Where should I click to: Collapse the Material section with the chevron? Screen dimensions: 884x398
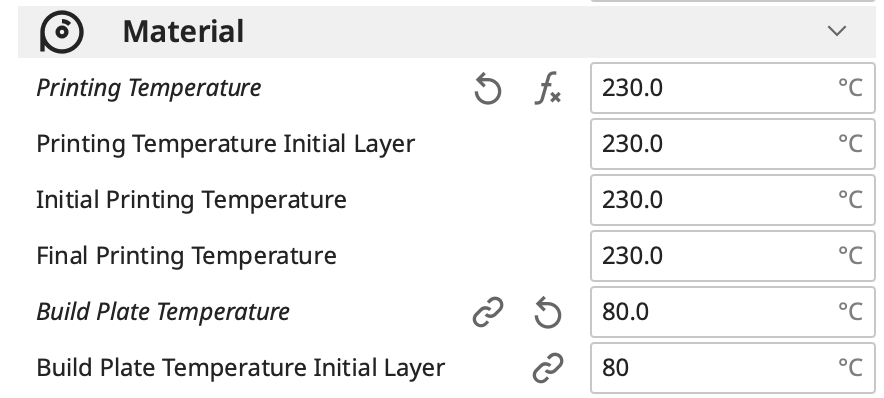pos(837,31)
